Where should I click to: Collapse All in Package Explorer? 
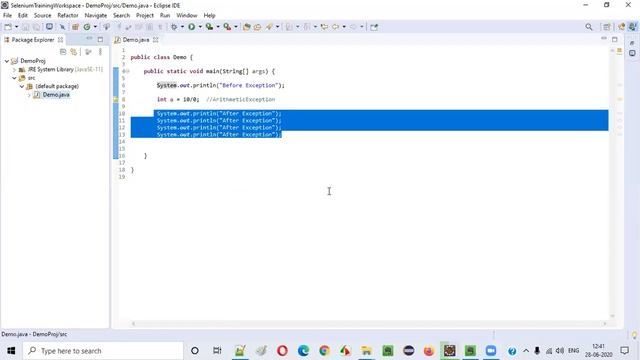pos(63,52)
